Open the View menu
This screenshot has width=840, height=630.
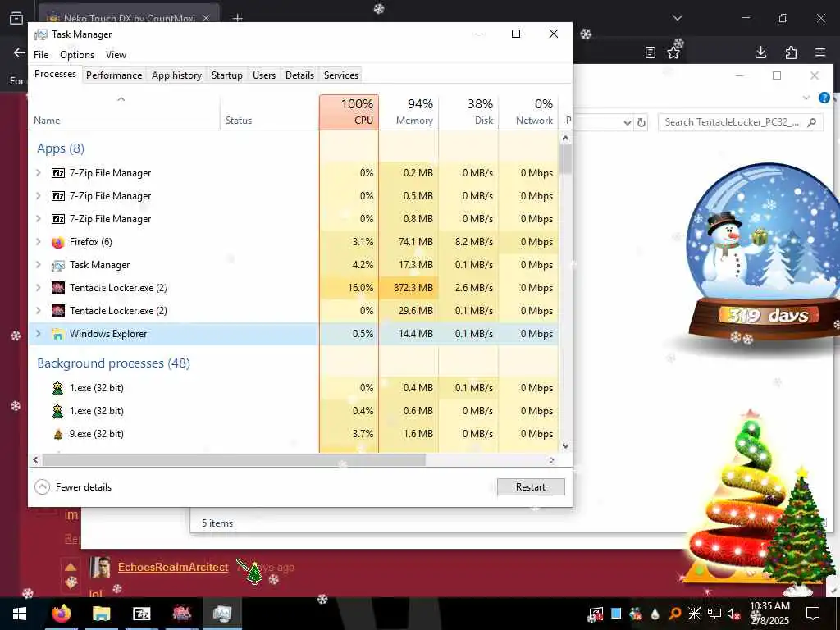(116, 55)
